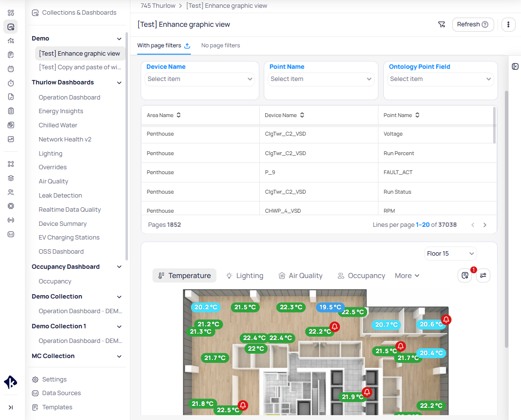This screenshot has height=420, width=521.
Task: Click the collapse right panel icon
Action: point(515,66)
